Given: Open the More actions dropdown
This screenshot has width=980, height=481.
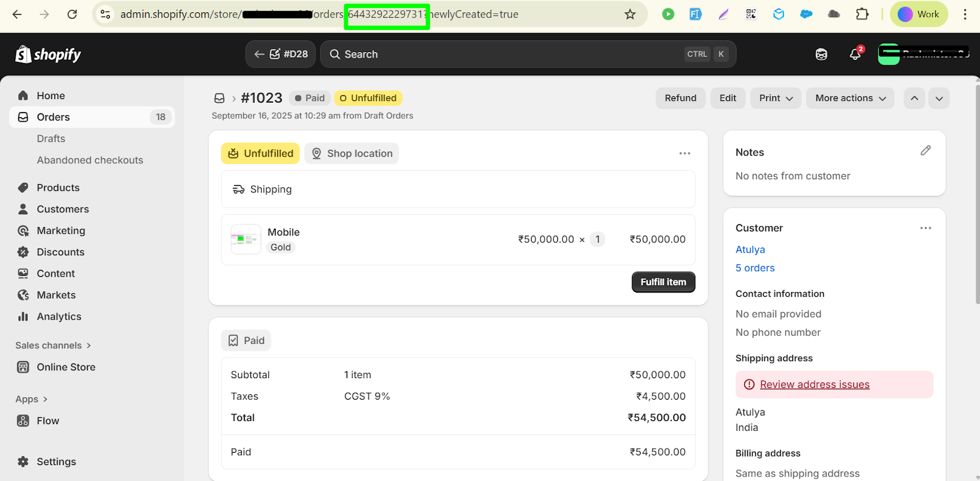Looking at the screenshot, I should [850, 98].
